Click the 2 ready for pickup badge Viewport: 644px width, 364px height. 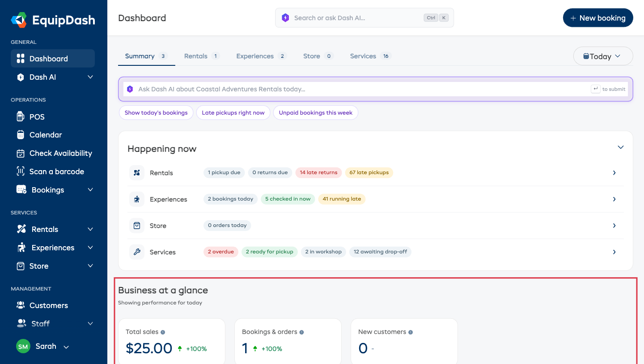point(269,252)
